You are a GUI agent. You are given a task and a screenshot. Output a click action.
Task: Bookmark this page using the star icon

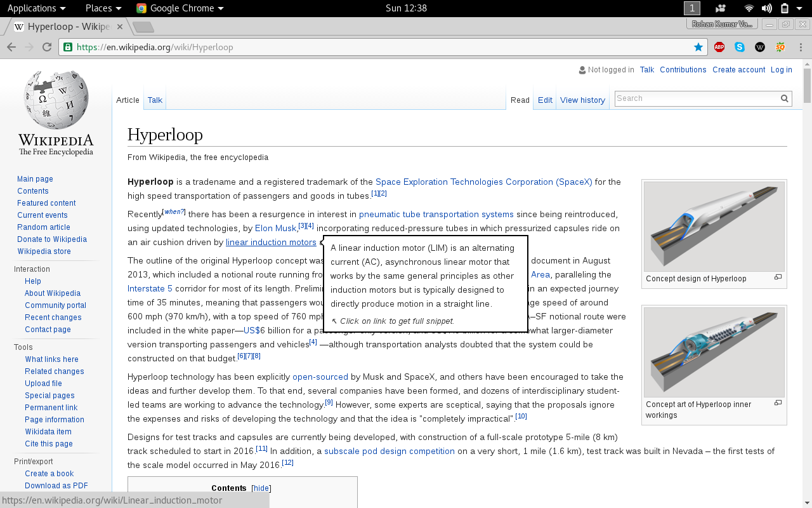698,46
